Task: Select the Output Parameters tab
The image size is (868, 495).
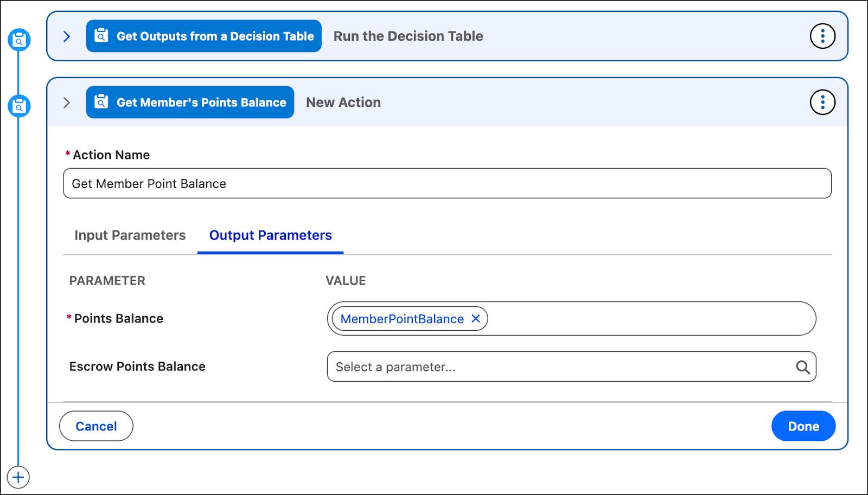Action: pyautogui.click(x=270, y=235)
